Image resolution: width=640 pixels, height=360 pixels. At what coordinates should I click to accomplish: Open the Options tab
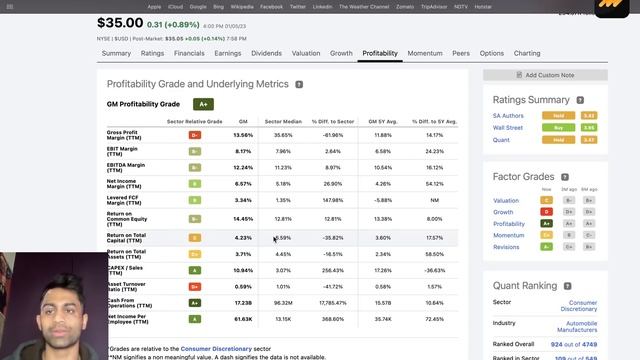pos(492,53)
